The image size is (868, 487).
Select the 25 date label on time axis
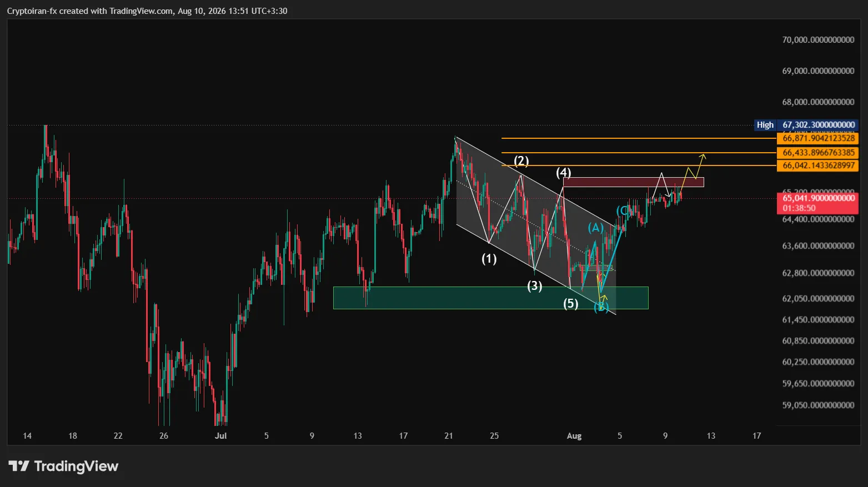494,436
